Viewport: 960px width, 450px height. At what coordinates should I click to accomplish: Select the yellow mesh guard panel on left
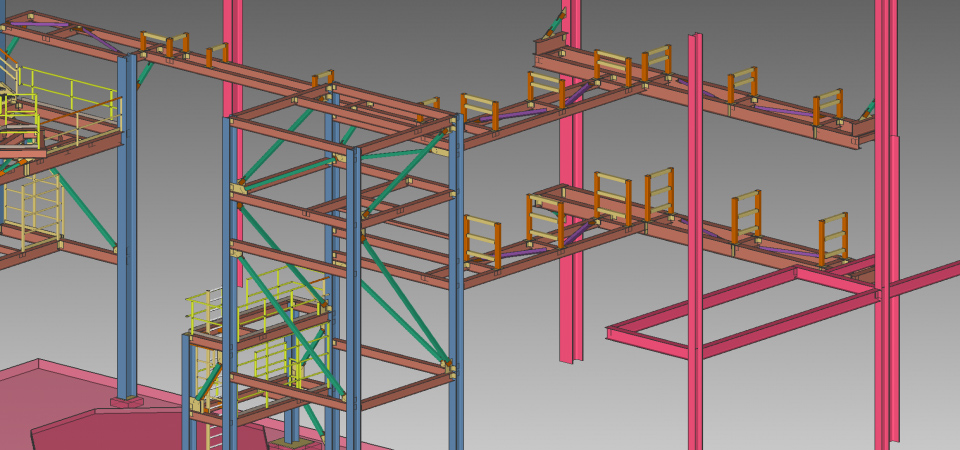30,208
